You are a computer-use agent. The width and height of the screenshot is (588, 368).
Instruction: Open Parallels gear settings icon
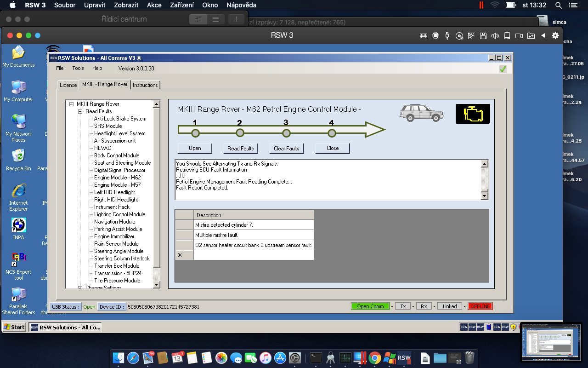tap(555, 35)
